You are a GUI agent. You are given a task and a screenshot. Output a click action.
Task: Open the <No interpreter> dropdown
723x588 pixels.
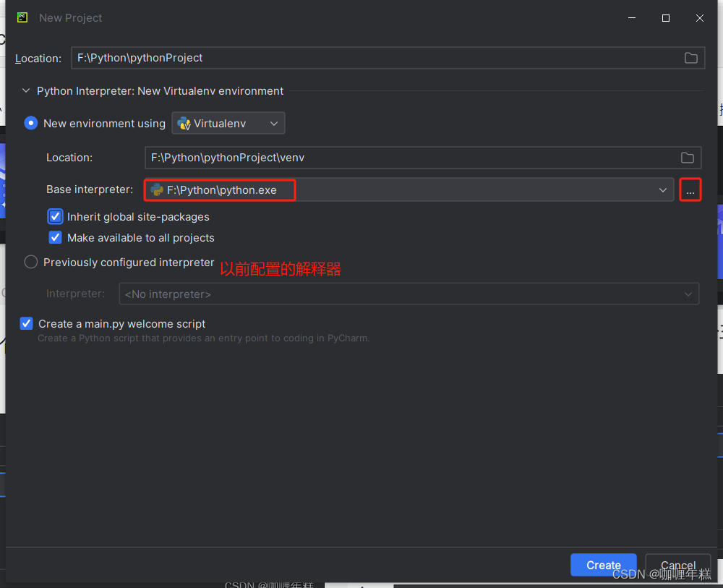pyautogui.click(x=408, y=294)
